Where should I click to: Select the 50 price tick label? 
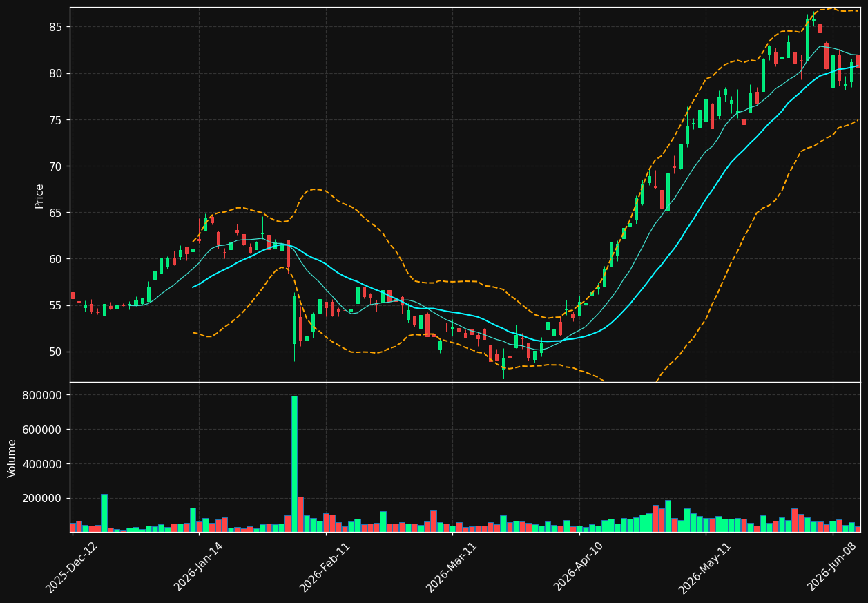pos(57,352)
